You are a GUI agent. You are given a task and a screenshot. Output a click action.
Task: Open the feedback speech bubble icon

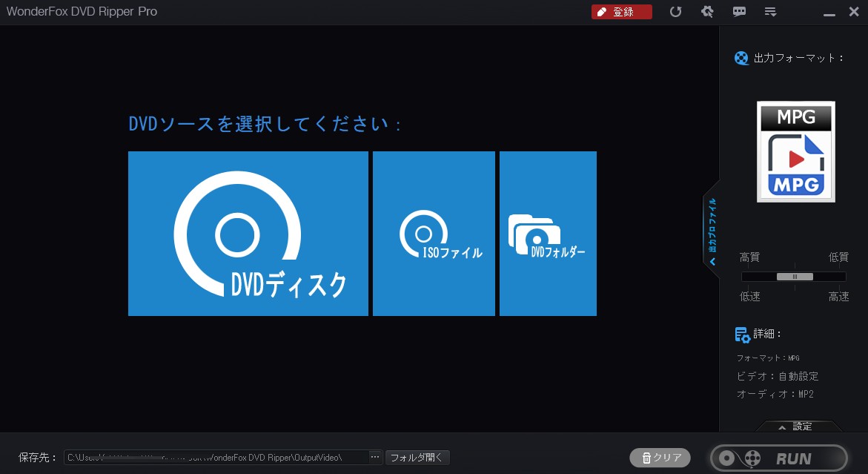(739, 12)
